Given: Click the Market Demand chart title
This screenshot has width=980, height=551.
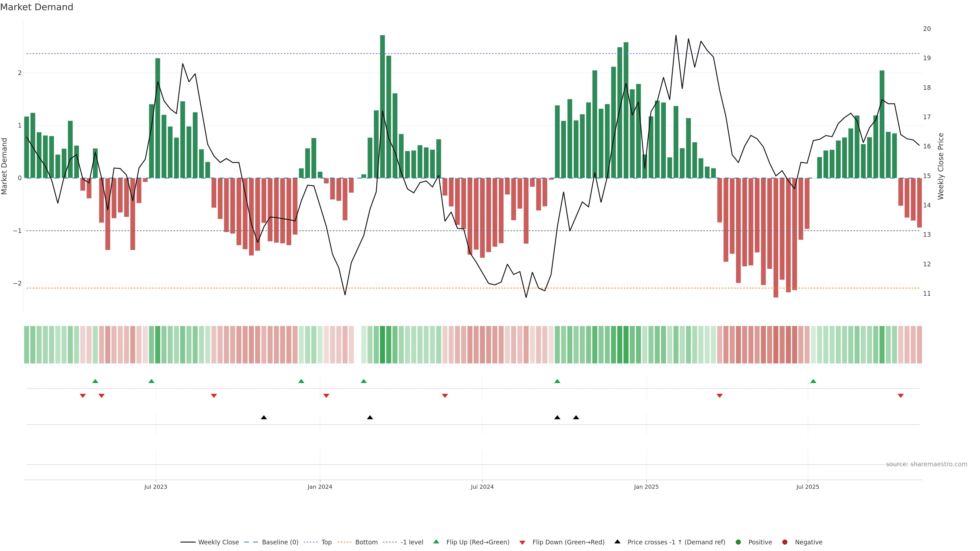Looking at the screenshot, I should [x=36, y=7].
